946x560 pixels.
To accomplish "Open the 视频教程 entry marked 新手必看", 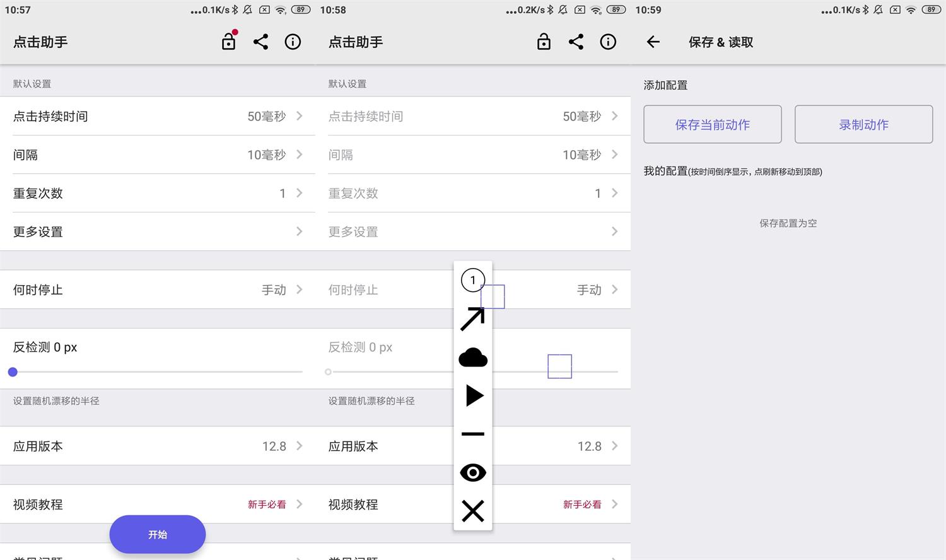I will point(158,504).
